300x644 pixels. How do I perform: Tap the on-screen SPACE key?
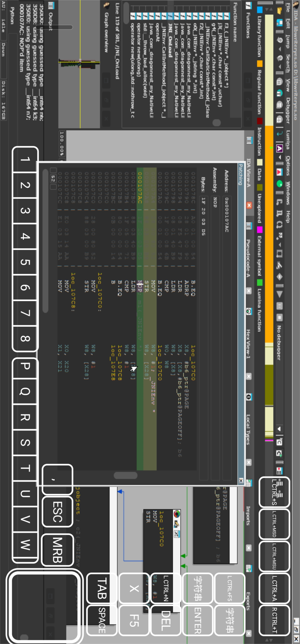click(102, 620)
